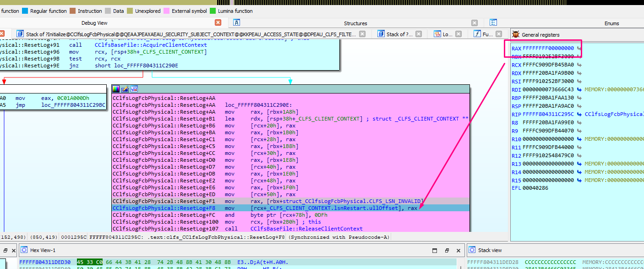This screenshot has height=269, width=644.
Task: Click the jump arrow next to R15 value
Action: pos(579,180)
